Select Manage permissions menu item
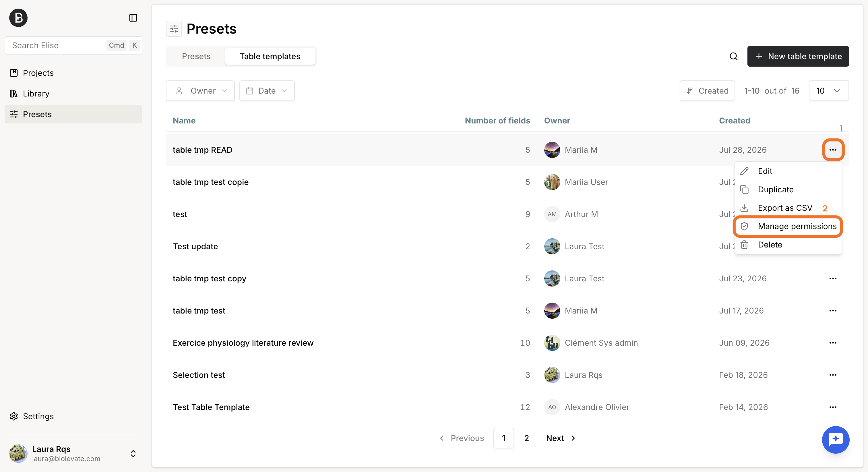868x472 pixels. pos(788,226)
